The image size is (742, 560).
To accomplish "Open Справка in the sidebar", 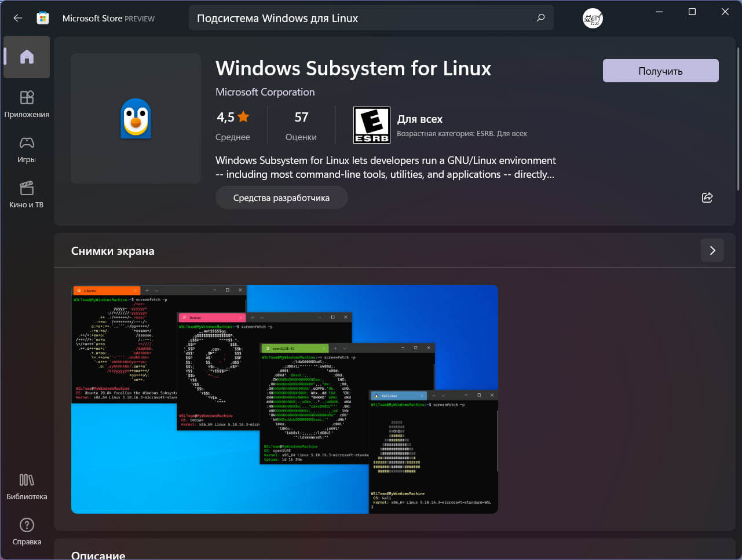I will (27, 532).
